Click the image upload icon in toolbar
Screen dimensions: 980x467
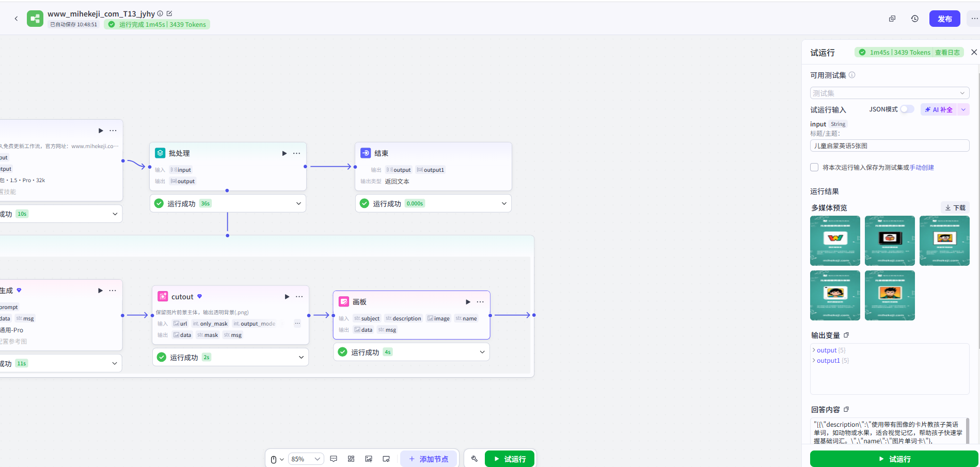point(369,459)
